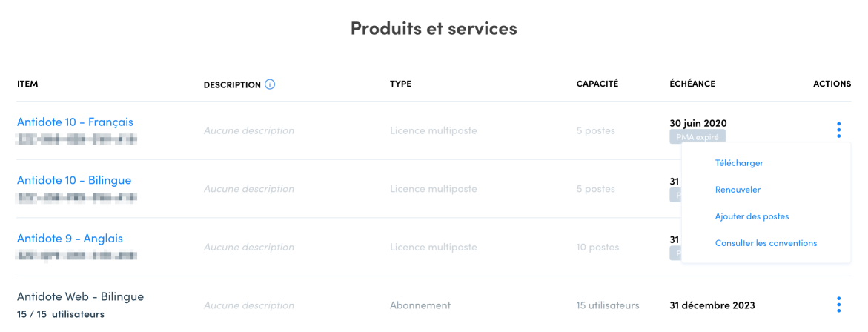Select Ajouter des postes option
868x332 pixels.
[x=752, y=216]
